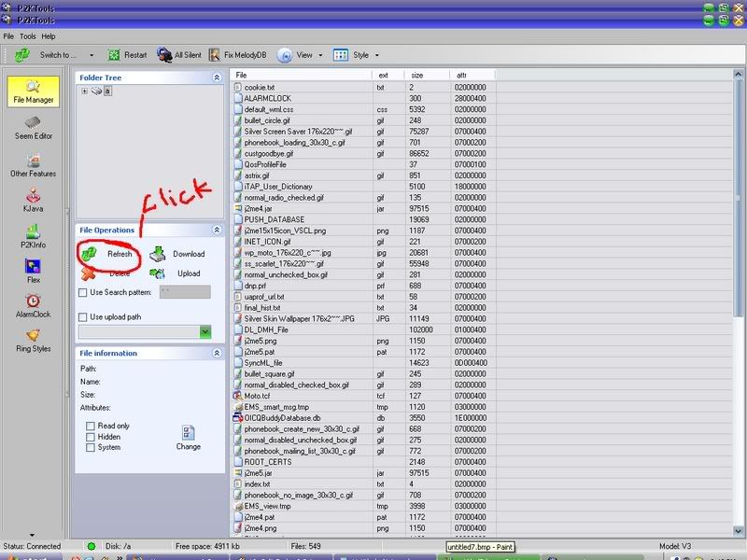Click the icon beside OICQBuddyDatabase.db
The width and height of the screenshot is (747, 560).
238,417
